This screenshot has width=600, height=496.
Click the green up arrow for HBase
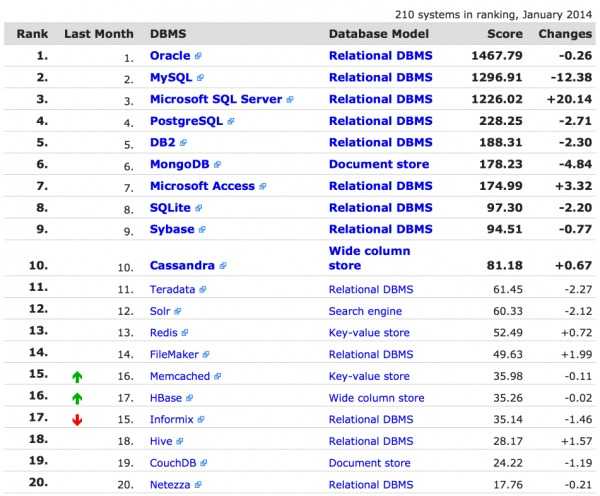[x=76, y=398]
